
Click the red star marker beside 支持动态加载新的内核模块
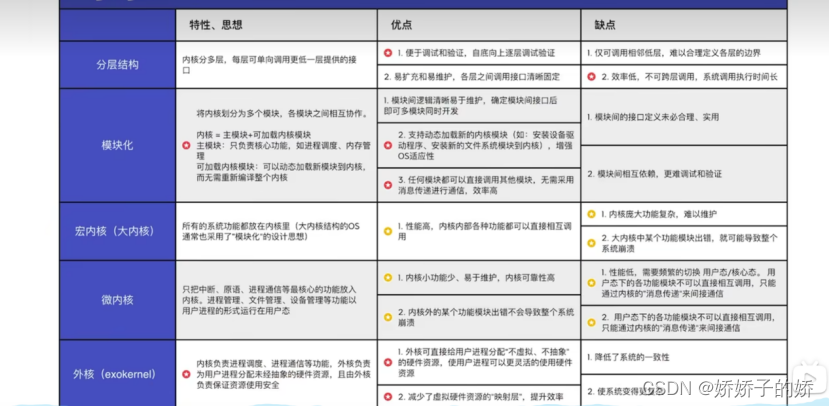tap(388, 145)
